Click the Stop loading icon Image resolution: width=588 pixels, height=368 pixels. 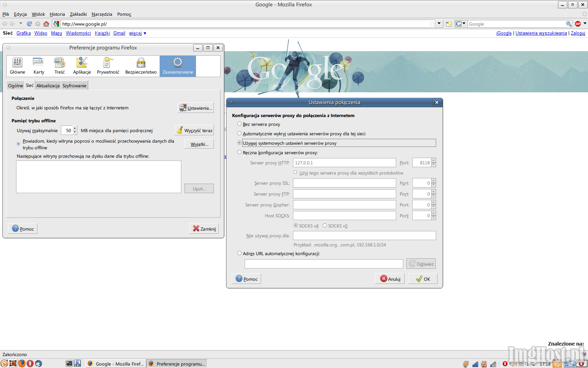click(x=38, y=24)
